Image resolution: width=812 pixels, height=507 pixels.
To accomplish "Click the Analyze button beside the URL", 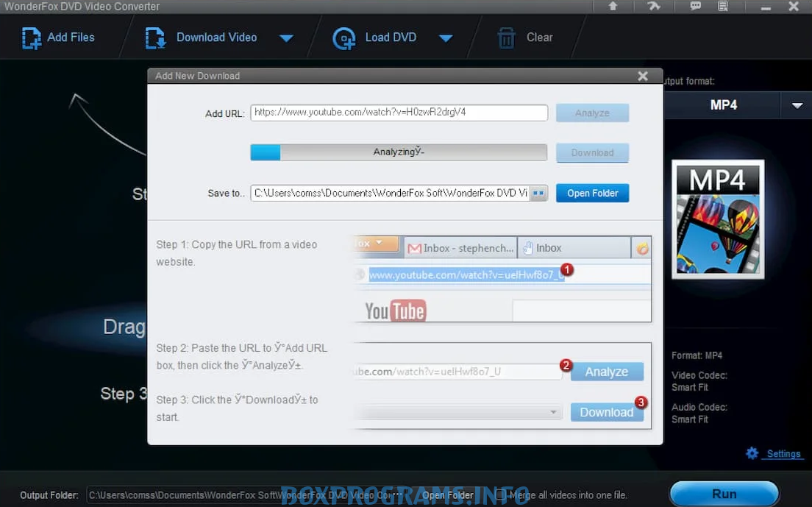I will coord(592,113).
